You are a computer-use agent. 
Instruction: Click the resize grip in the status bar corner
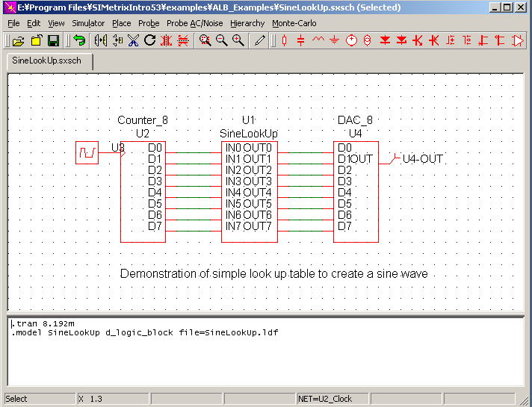point(524,400)
